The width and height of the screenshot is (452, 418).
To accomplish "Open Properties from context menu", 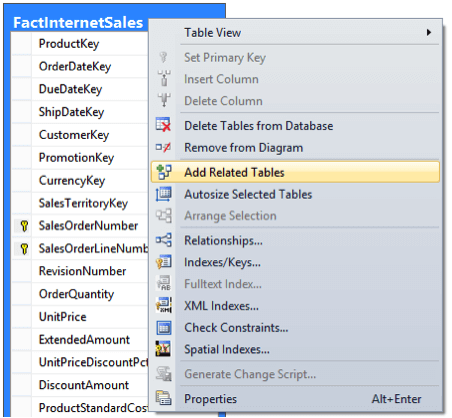I will pos(295,399).
